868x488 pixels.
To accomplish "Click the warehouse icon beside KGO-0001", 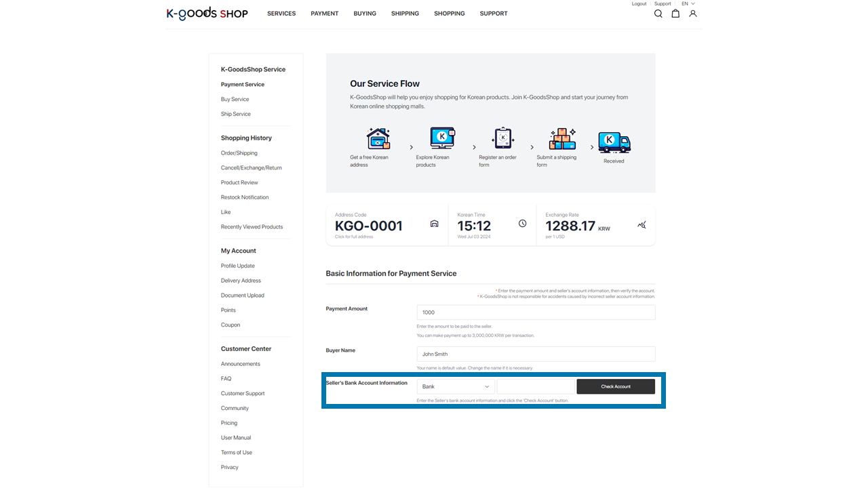I will [435, 224].
